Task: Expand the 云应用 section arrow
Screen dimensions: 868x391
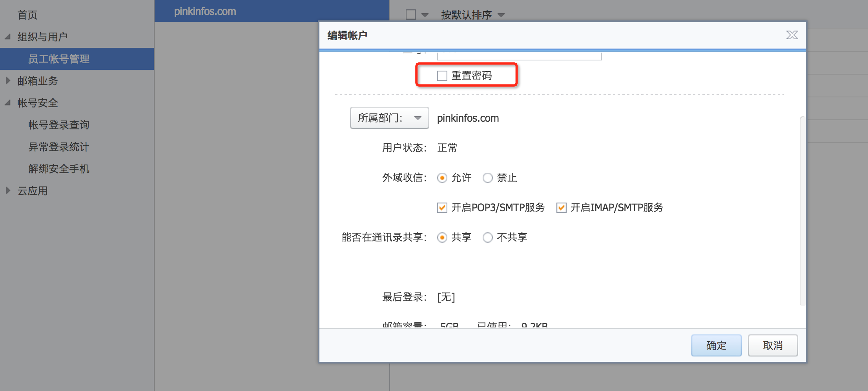Action: (x=8, y=191)
